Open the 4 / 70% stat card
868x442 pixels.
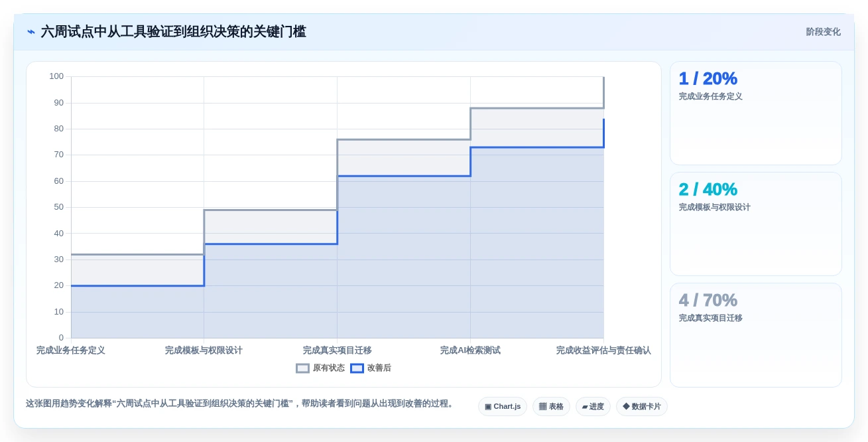(x=756, y=335)
